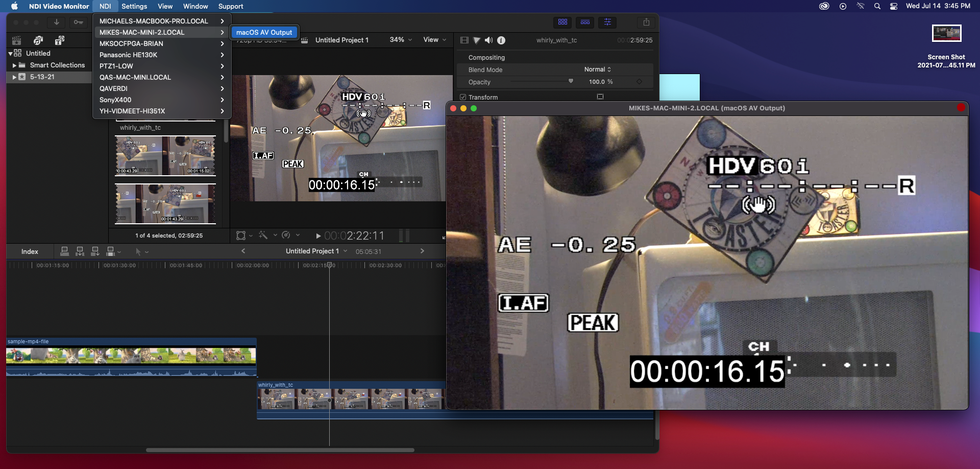Open the Audio inspector speaker icon

[x=489, y=40]
